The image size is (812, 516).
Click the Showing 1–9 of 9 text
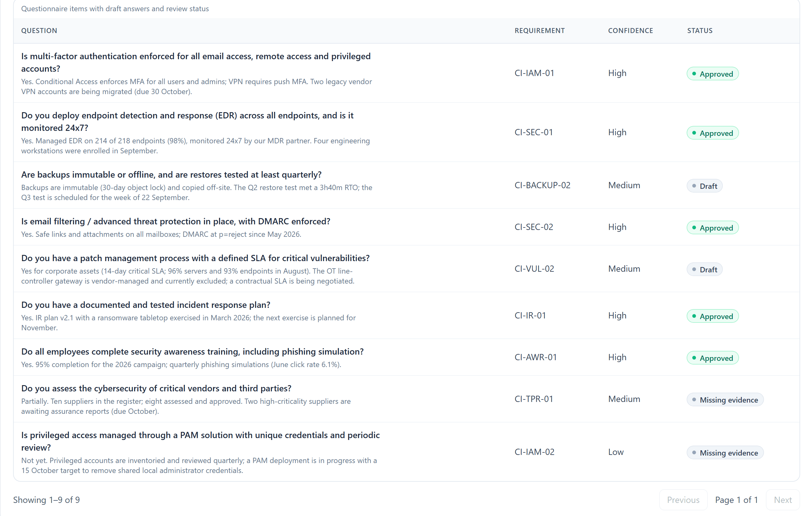pyautogui.click(x=46, y=499)
